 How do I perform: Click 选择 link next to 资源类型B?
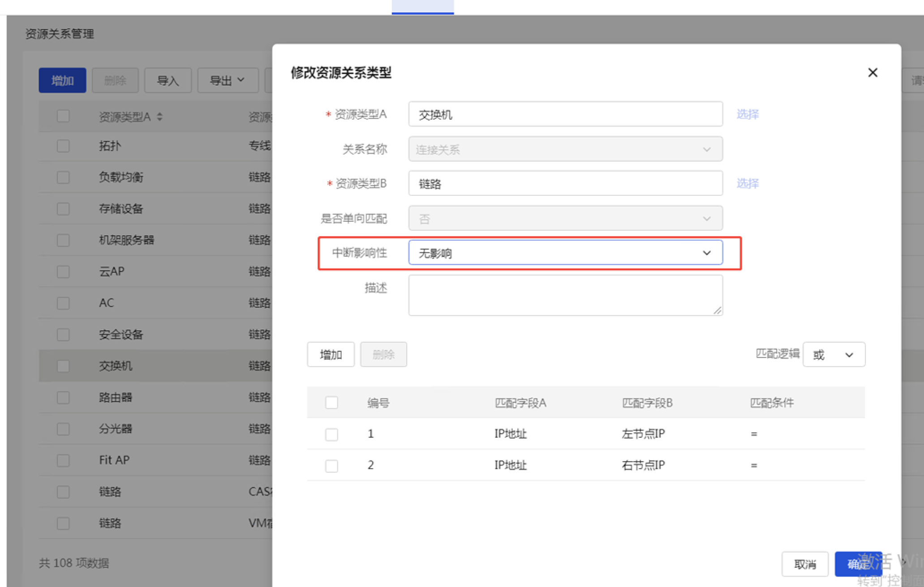click(748, 183)
